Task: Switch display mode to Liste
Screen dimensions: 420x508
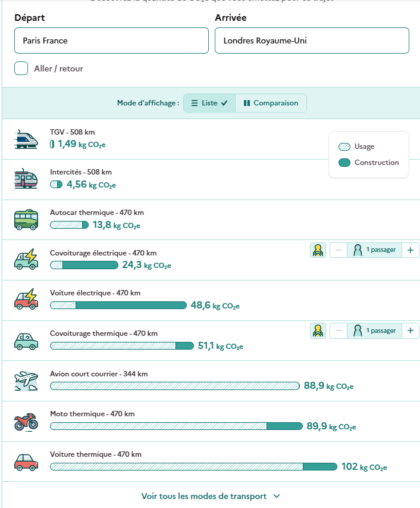Action: (x=209, y=103)
